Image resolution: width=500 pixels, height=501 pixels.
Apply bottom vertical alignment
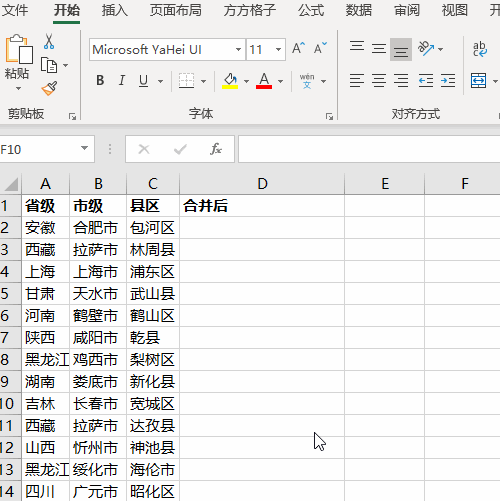pos(401,50)
